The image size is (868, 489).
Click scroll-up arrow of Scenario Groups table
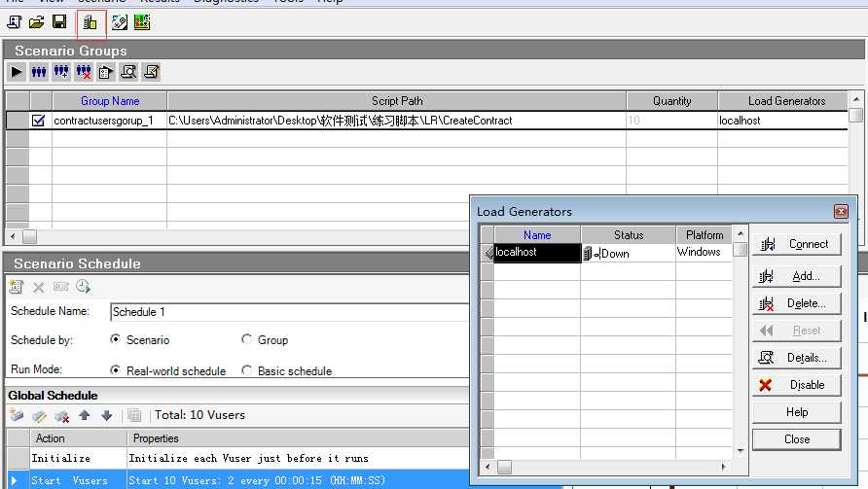pos(856,99)
